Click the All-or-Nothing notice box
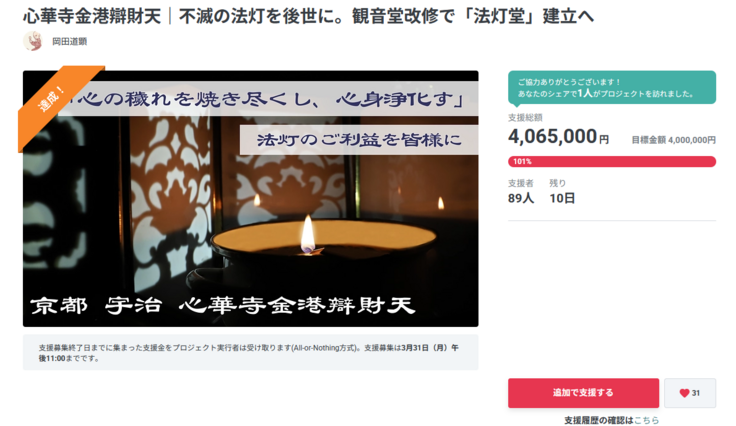This screenshot has width=736, height=426. pyautogui.click(x=251, y=352)
